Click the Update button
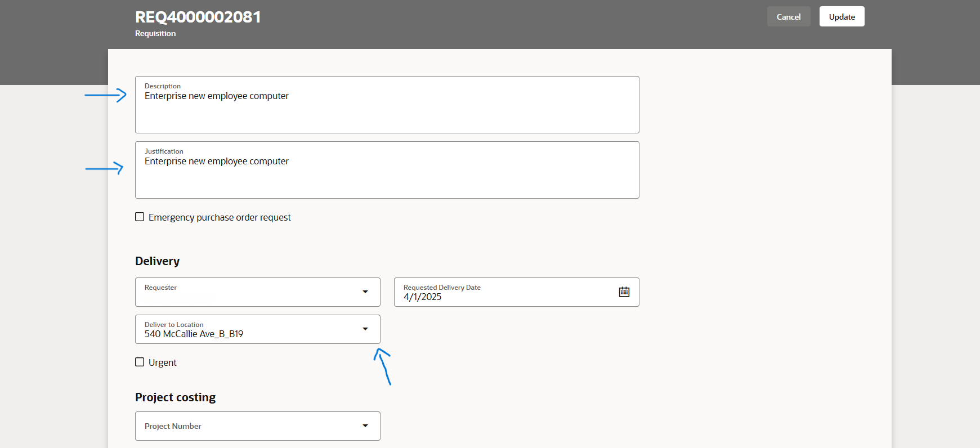 coord(842,17)
